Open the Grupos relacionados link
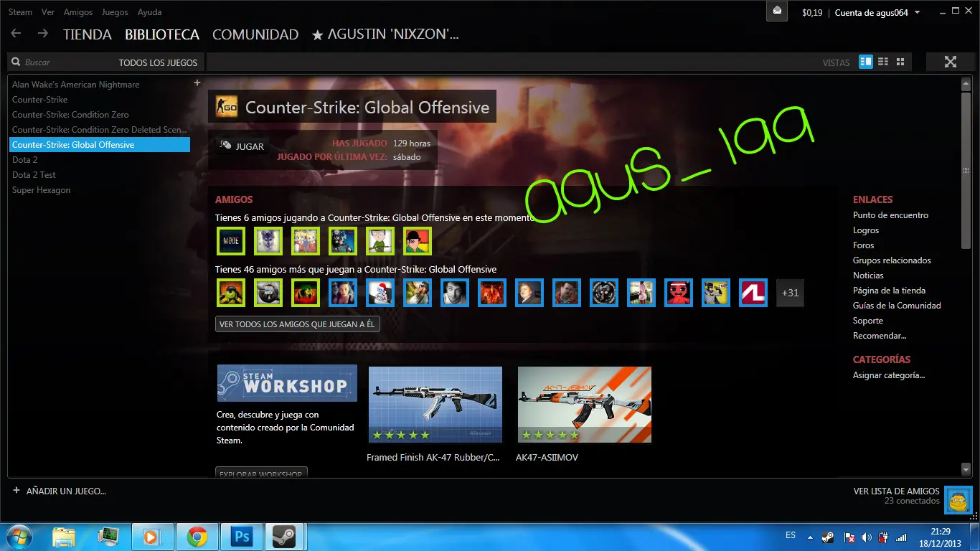Image resolution: width=980 pixels, height=551 pixels. (x=892, y=260)
